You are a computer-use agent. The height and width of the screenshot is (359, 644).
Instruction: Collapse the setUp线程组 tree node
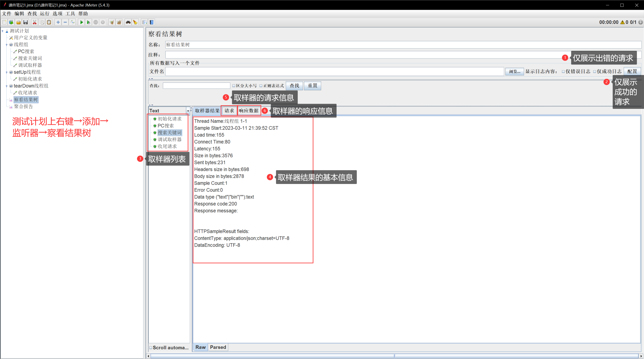[7, 72]
